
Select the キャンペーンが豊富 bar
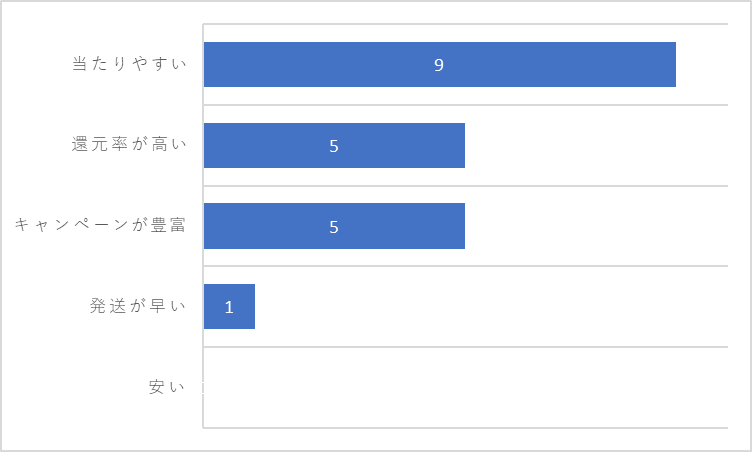334,226
